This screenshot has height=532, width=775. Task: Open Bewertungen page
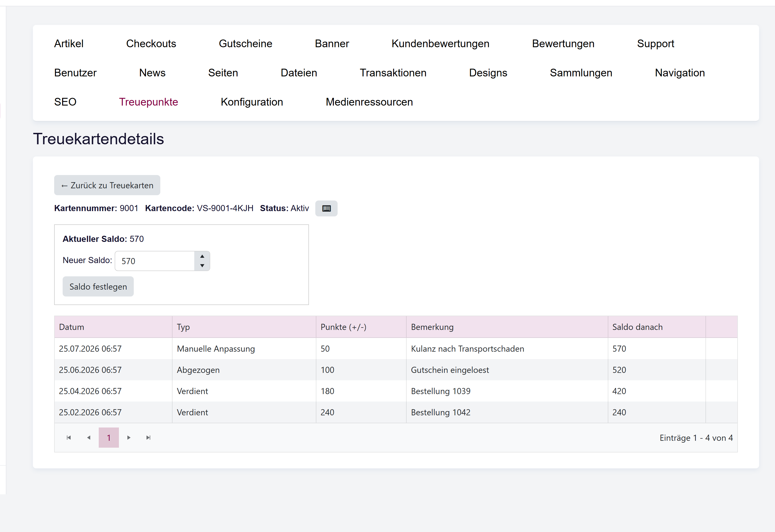pyautogui.click(x=563, y=44)
